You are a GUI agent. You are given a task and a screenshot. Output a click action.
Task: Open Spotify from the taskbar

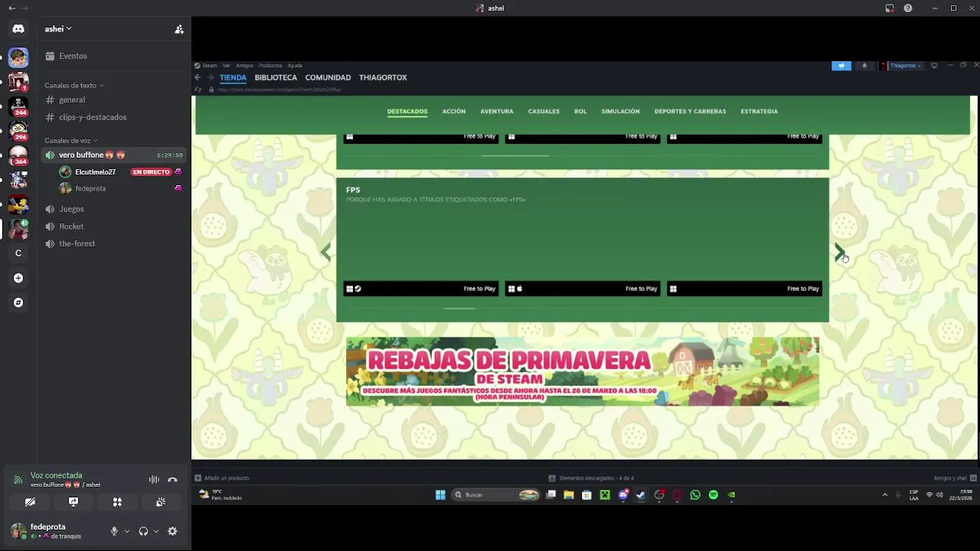tap(714, 495)
